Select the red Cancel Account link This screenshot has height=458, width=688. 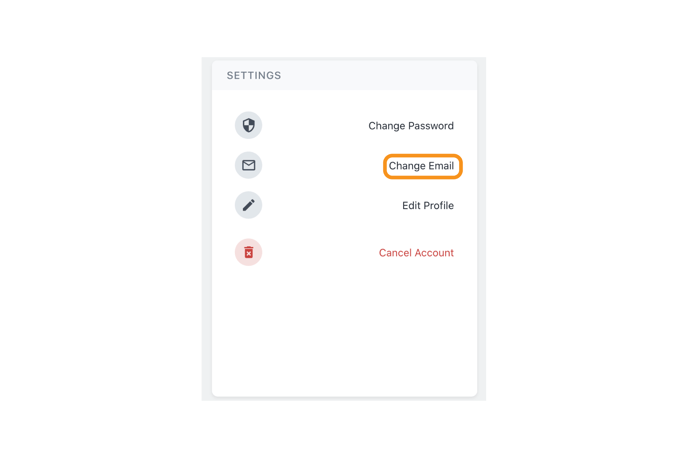(416, 253)
